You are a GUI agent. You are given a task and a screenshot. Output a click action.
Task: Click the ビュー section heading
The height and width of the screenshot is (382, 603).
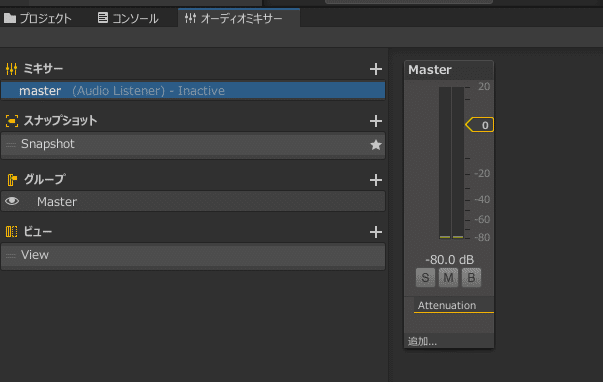[x=38, y=232]
